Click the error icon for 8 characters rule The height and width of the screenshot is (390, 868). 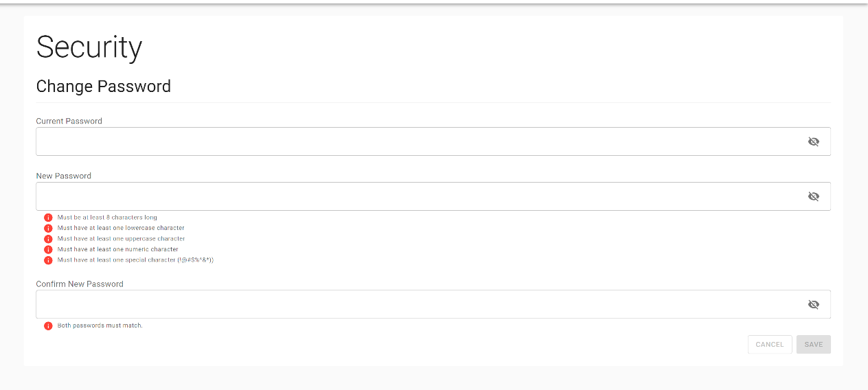[x=48, y=218]
